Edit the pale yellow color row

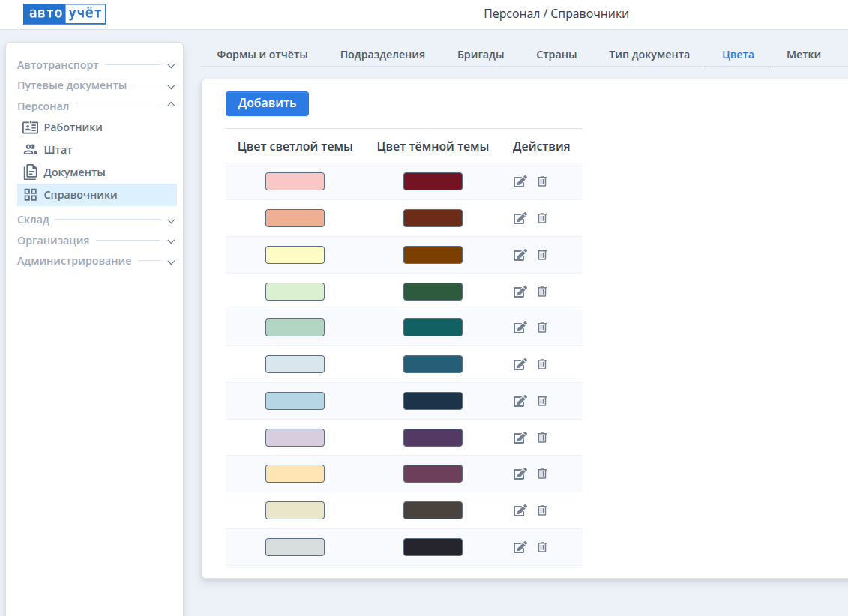[x=520, y=255]
